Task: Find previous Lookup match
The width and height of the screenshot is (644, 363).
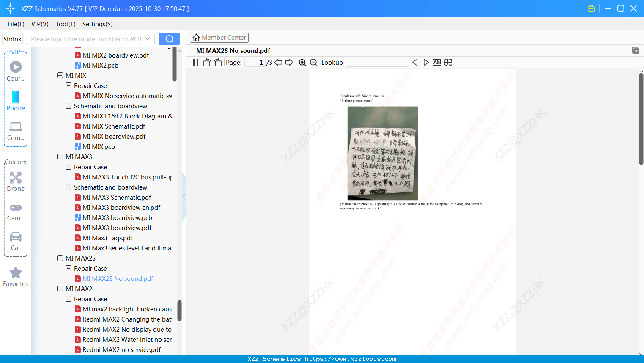Action: [x=415, y=63]
